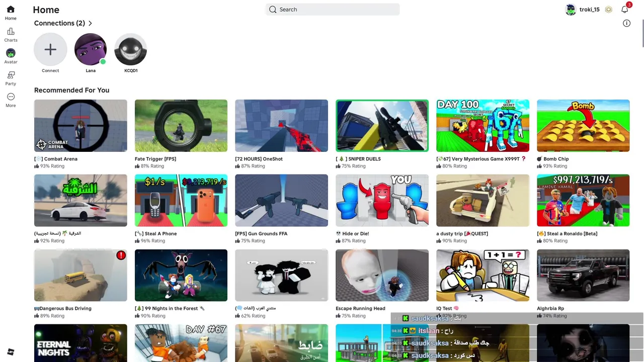This screenshot has width=644, height=362.
Task: Open the Charts sidebar icon
Action: point(11,32)
